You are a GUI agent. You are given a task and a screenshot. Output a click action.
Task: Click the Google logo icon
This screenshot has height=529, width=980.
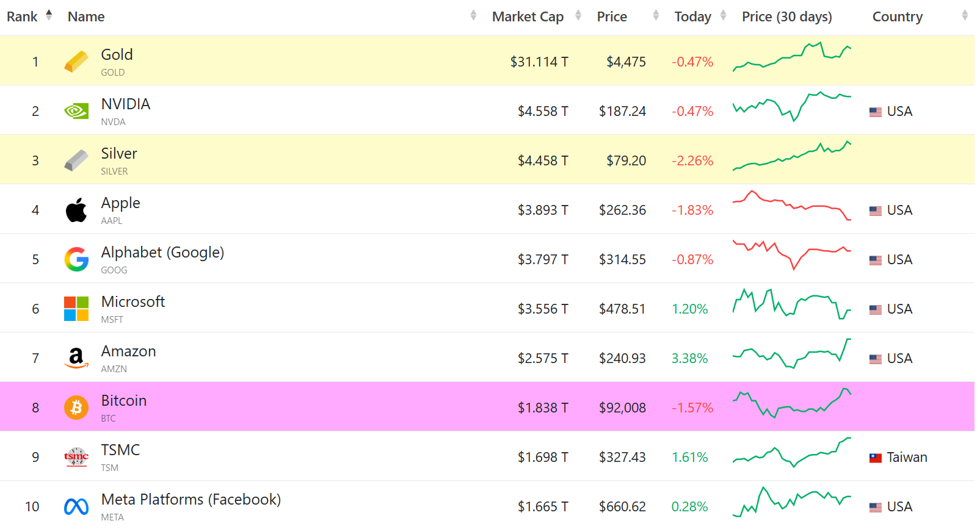point(76,259)
